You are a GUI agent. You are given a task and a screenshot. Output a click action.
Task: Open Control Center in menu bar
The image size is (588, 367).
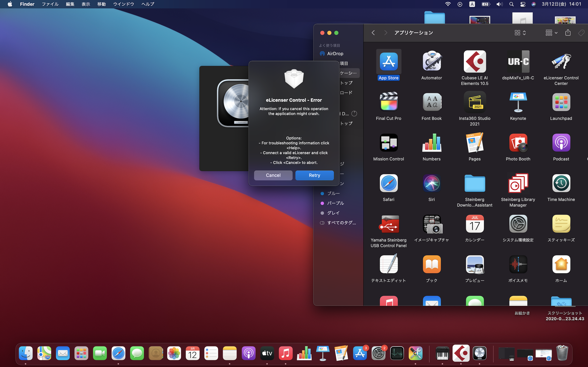tap(523, 4)
